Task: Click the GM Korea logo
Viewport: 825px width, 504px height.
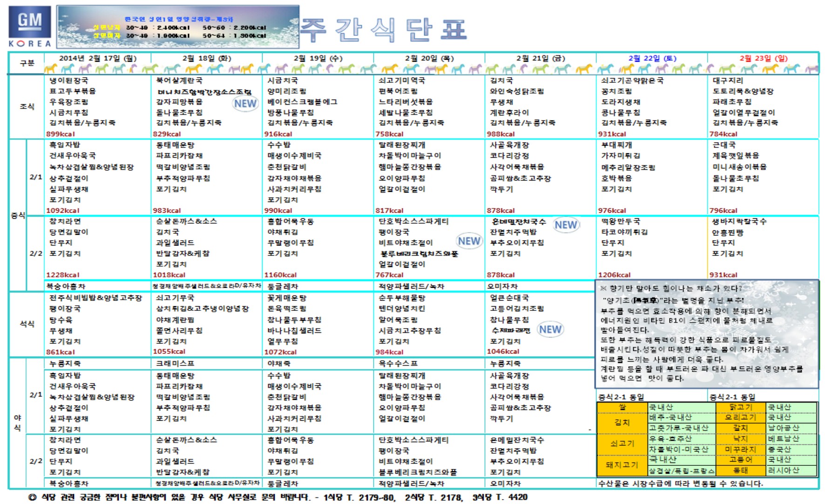Action: click(29, 27)
